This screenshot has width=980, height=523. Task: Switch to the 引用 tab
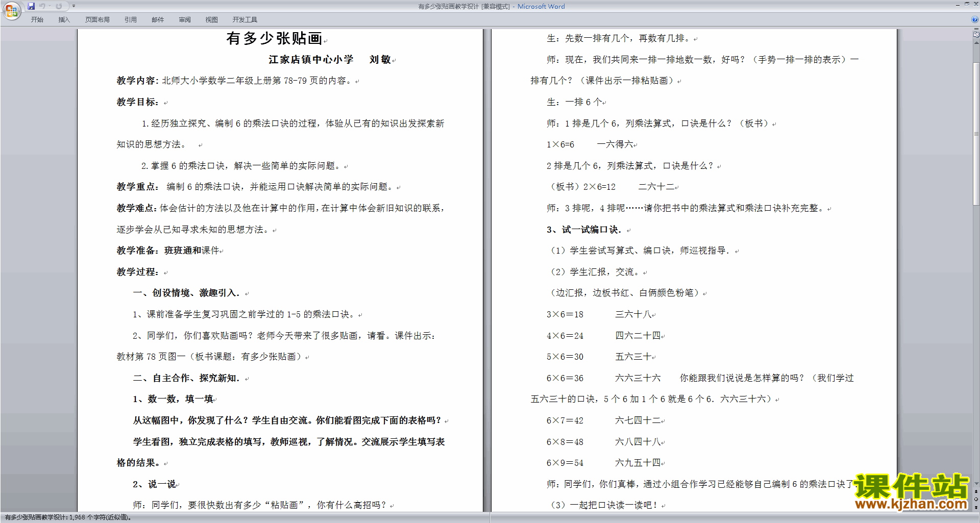130,19
